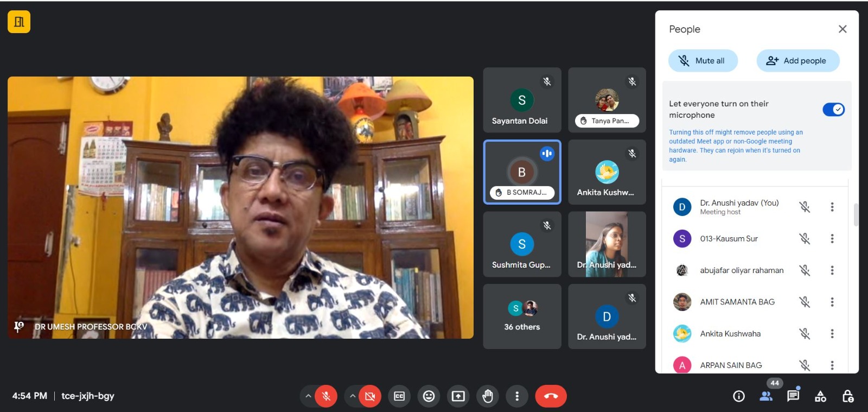Turn on your camera
Viewport: 868px width, 412px height.
(x=370, y=396)
